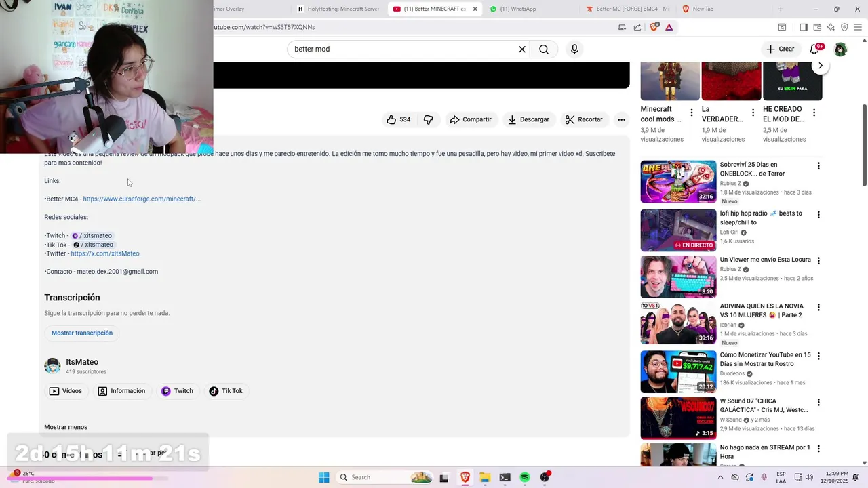Click the Descargar download button

pyautogui.click(x=528, y=119)
